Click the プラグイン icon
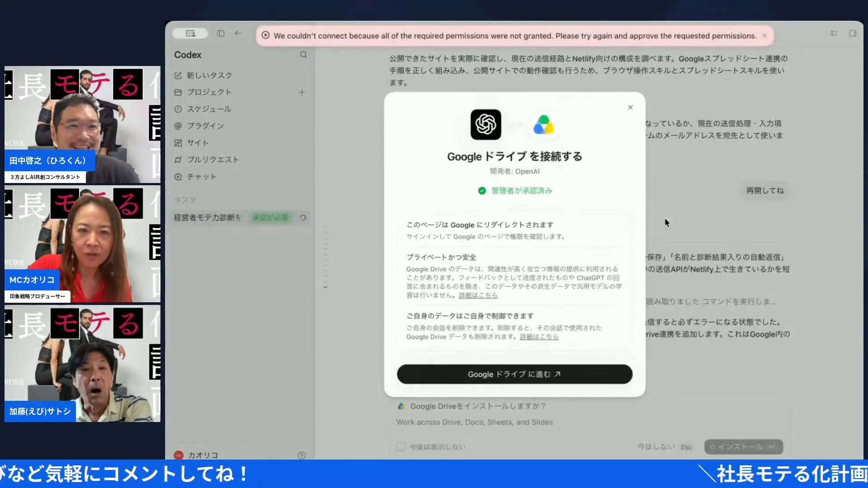 pos(178,126)
